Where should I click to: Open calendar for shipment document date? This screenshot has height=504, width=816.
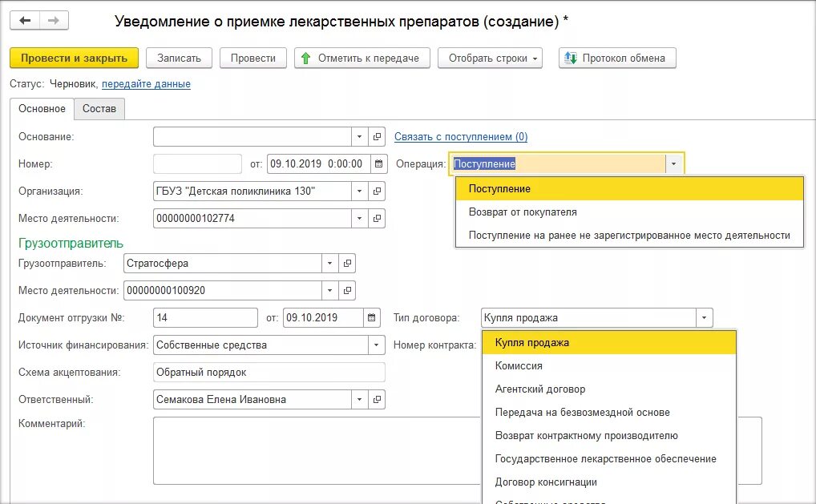coord(372,318)
